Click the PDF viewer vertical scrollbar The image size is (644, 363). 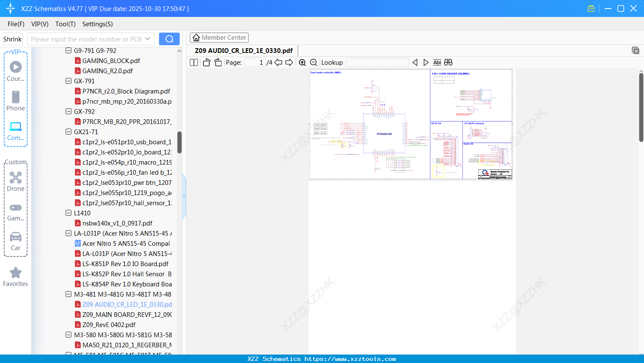pos(641,107)
